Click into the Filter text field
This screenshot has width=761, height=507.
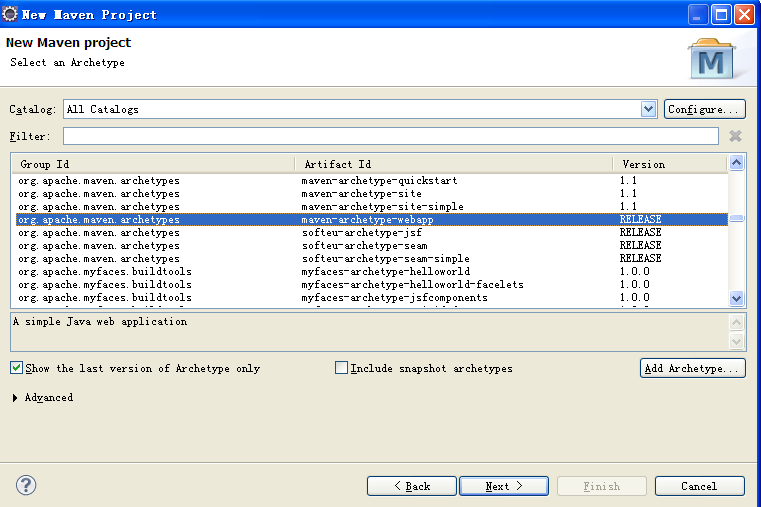point(391,136)
